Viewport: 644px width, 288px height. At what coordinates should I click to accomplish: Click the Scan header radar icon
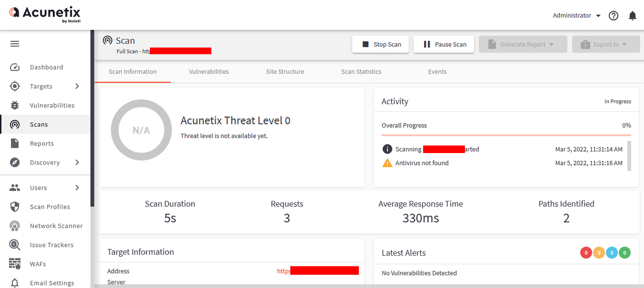[x=107, y=41]
